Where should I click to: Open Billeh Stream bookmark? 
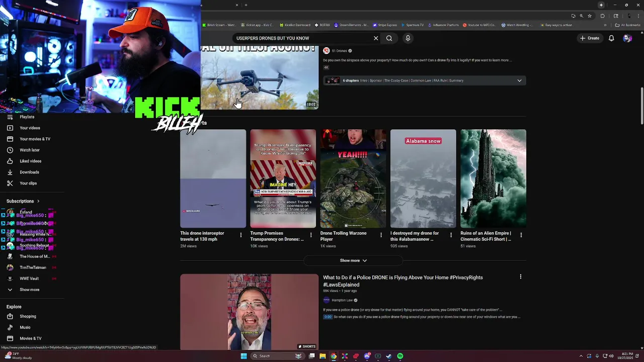click(219, 25)
